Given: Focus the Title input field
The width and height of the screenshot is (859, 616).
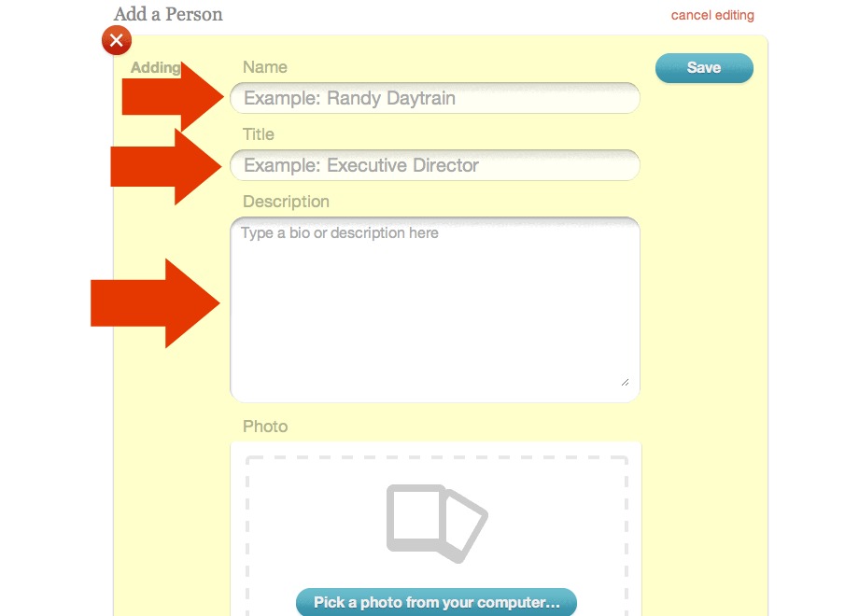Looking at the screenshot, I should coord(435,165).
